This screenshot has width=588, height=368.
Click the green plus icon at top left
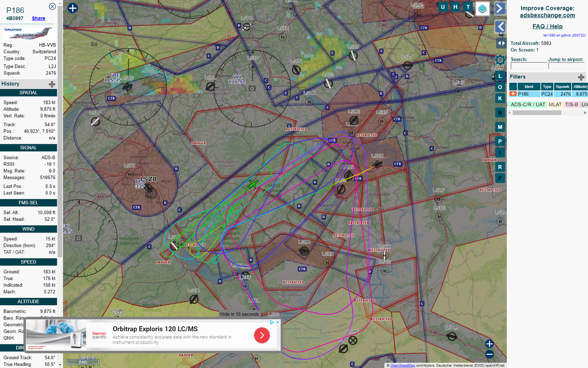pos(72,8)
